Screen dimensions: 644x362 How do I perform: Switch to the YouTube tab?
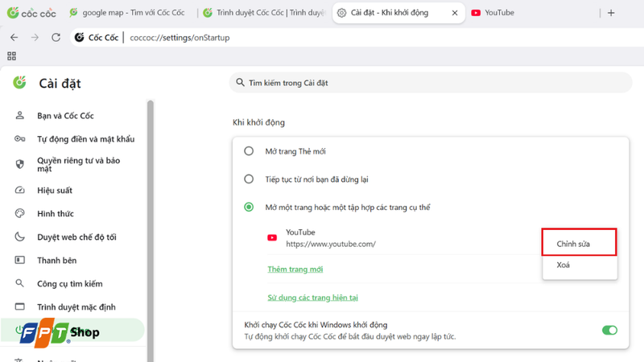493,13
